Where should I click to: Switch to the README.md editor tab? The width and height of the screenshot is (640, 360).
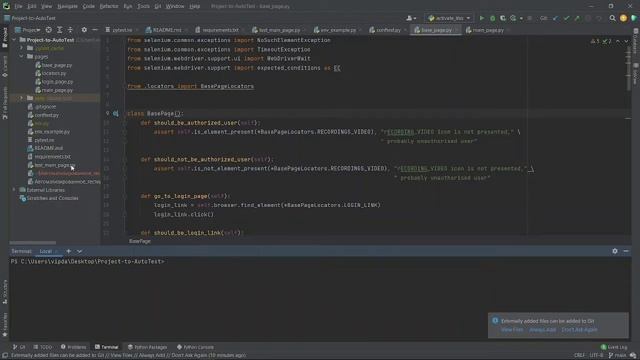click(x=166, y=30)
